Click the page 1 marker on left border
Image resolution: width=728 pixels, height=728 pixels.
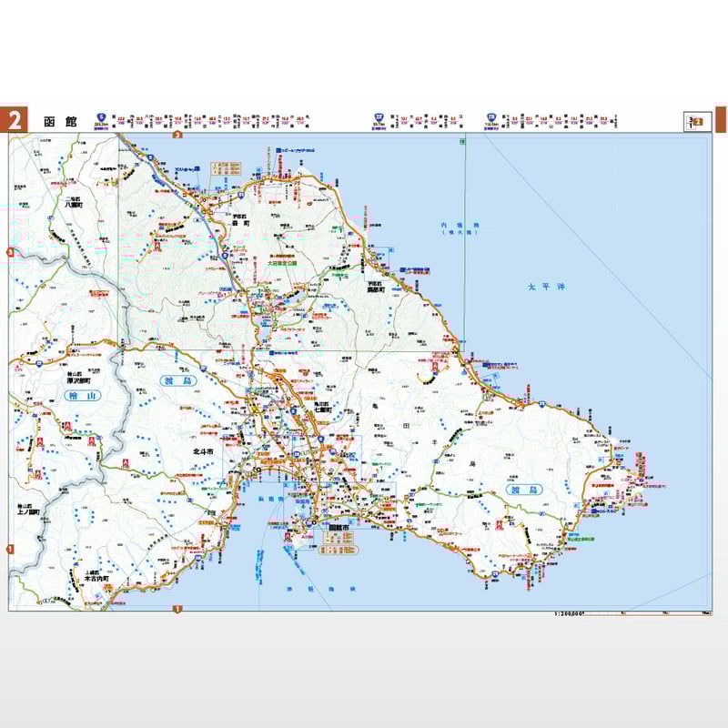(10, 550)
